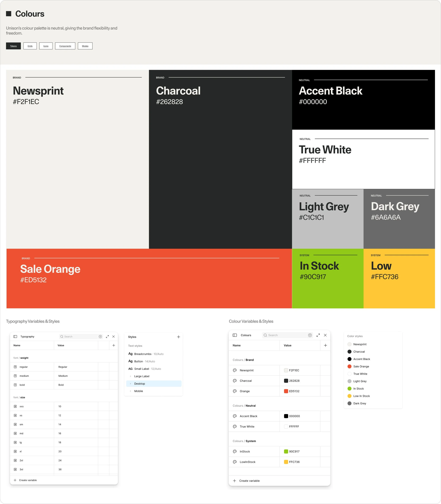Select the Sale Orange colour style swatch
Image resolution: width=441 pixels, height=504 pixels.
click(x=349, y=366)
